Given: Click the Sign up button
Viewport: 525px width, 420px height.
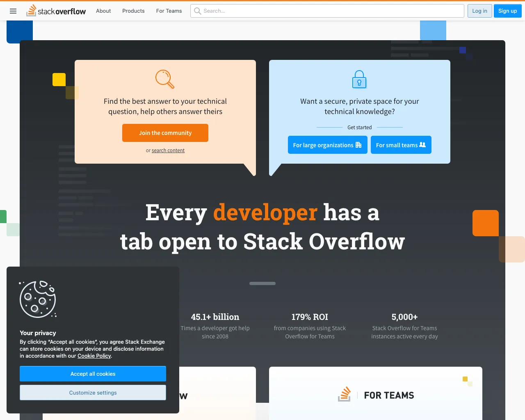Looking at the screenshot, I should 507,11.
